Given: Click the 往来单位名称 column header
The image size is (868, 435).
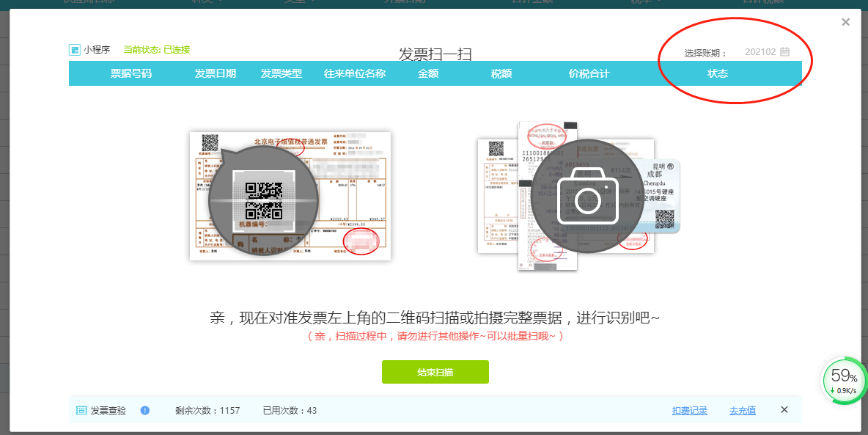Looking at the screenshot, I should (x=355, y=73).
